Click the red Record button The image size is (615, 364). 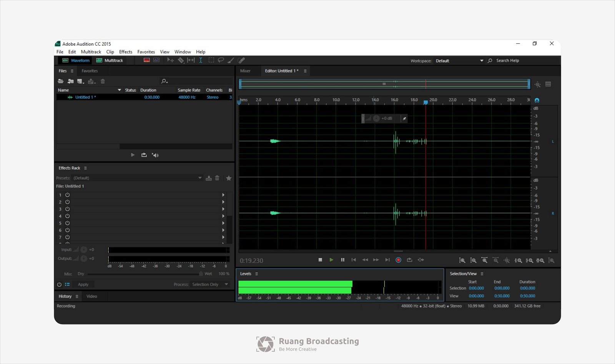[x=399, y=260]
